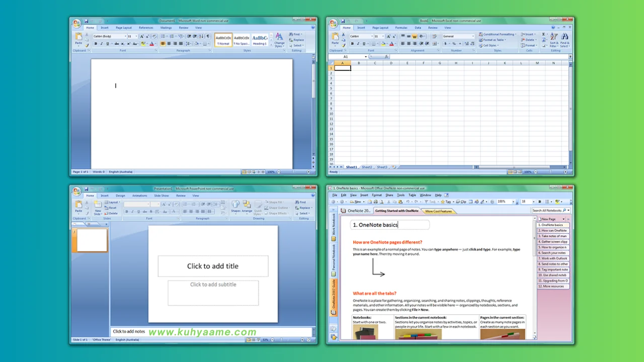The width and height of the screenshot is (644, 362).
Task: Select Heading 1 style in Word
Action: [x=260, y=40]
